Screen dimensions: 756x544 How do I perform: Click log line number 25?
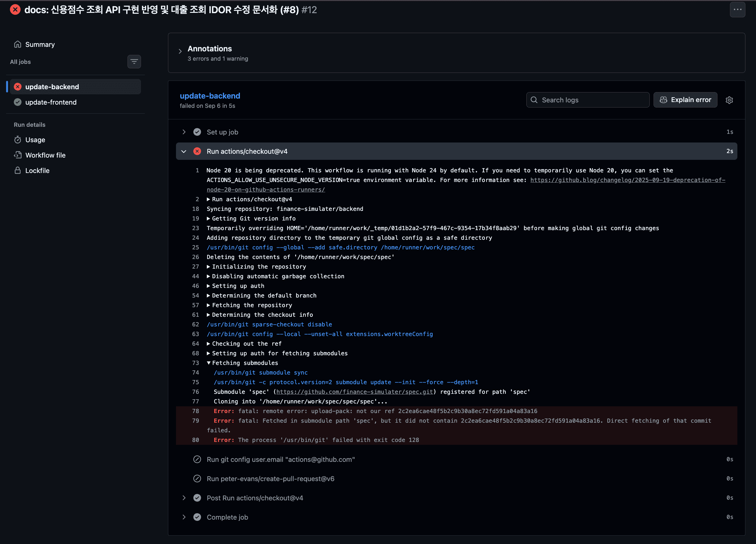click(x=195, y=247)
